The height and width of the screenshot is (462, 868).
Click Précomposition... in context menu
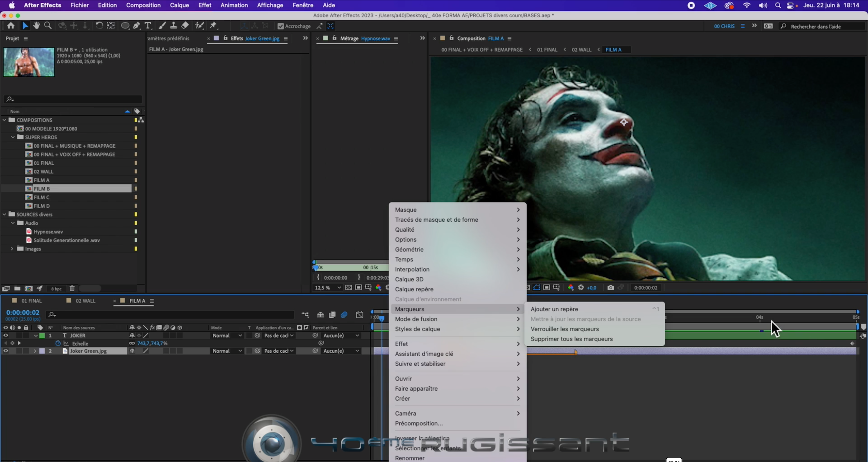(419, 423)
